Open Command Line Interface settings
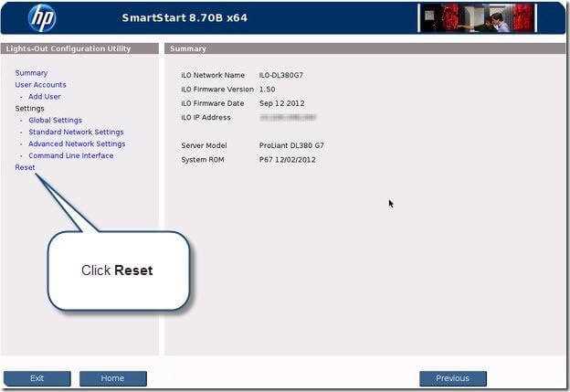This screenshot has height=392, width=570. pos(71,155)
